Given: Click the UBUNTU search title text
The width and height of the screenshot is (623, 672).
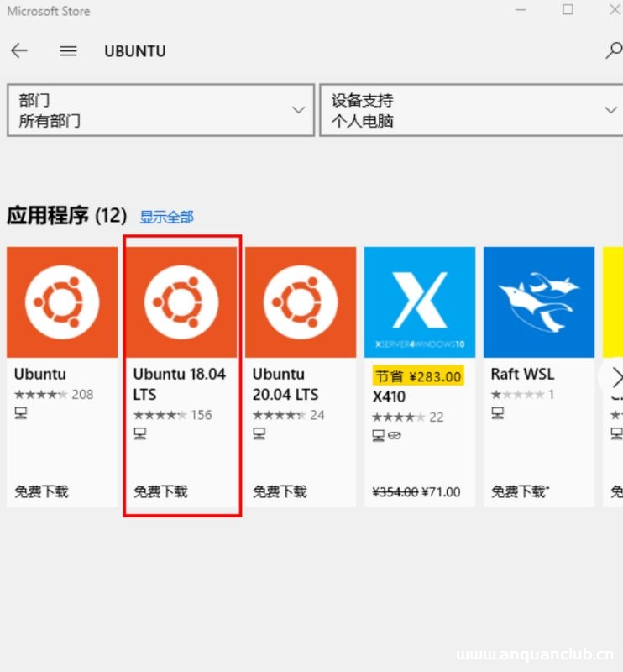Looking at the screenshot, I should coord(135,51).
